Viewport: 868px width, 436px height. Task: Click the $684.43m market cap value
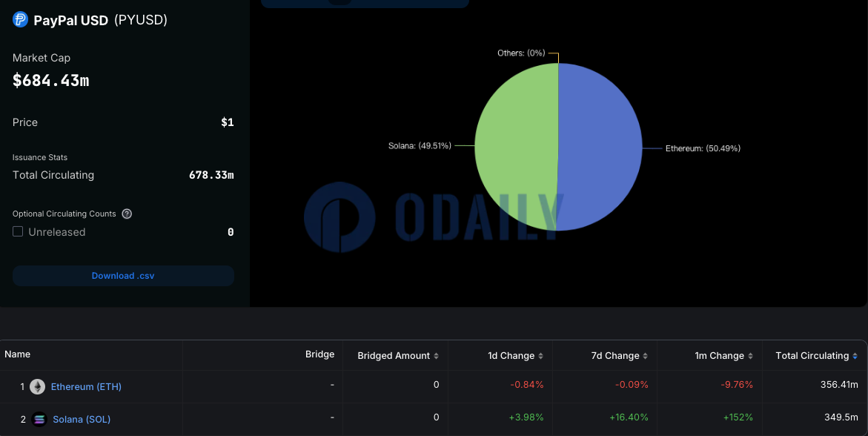click(x=51, y=81)
